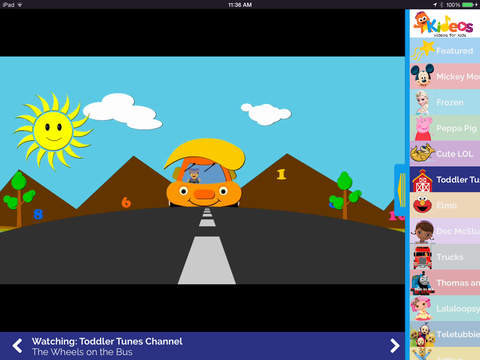Image resolution: width=480 pixels, height=360 pixels.
Task: Open the Doc McStuffins channel icon
Action: (423, 231)
